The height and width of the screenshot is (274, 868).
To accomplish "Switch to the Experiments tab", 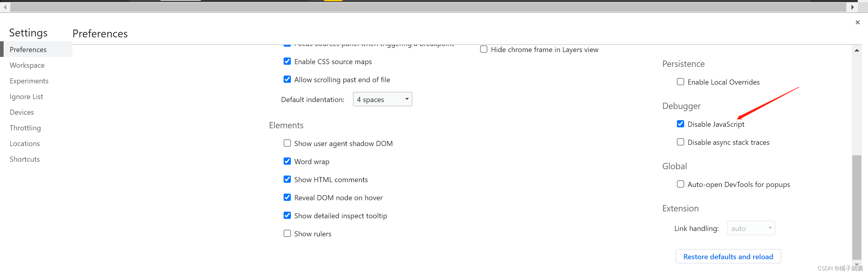I will pyautogui.click(x=36, y=81).
